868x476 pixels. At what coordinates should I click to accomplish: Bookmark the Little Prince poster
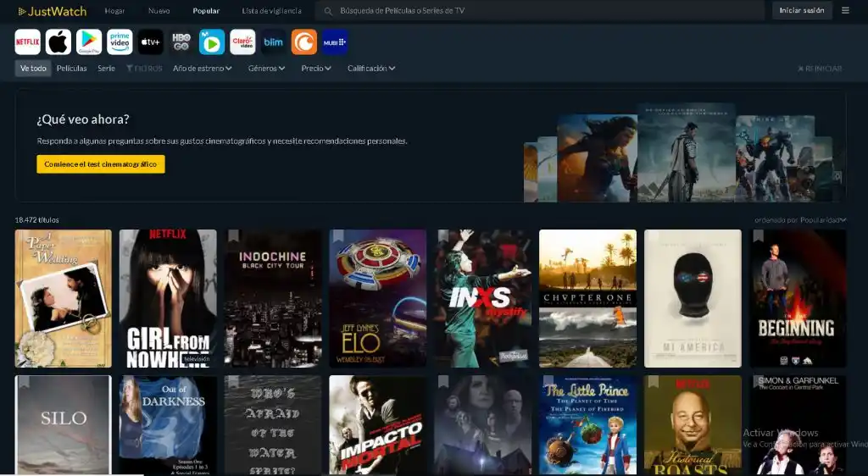coord(548,382)
